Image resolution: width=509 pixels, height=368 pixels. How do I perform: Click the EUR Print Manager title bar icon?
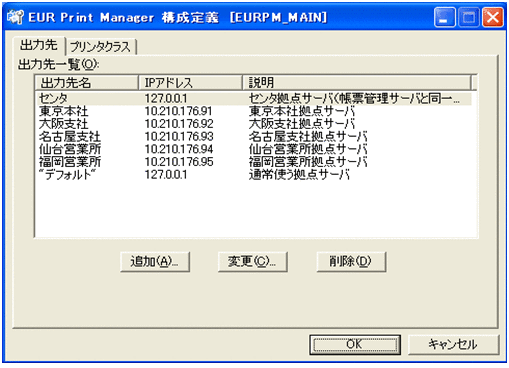point(15,17)
